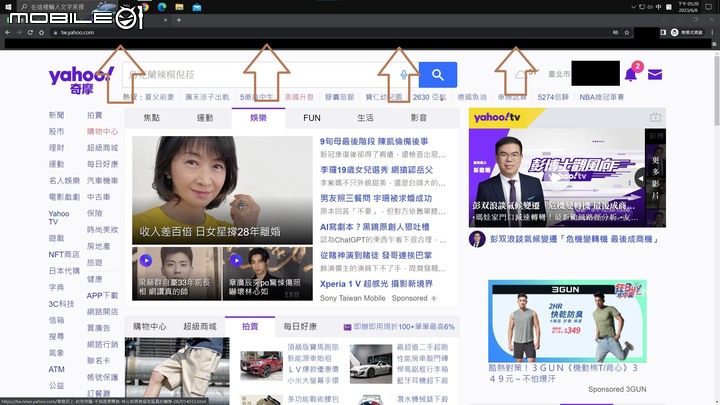Screen dimensions: 720x405
Task: Open the 汽車機車 sidebar link
Action: tap(102, 180)
